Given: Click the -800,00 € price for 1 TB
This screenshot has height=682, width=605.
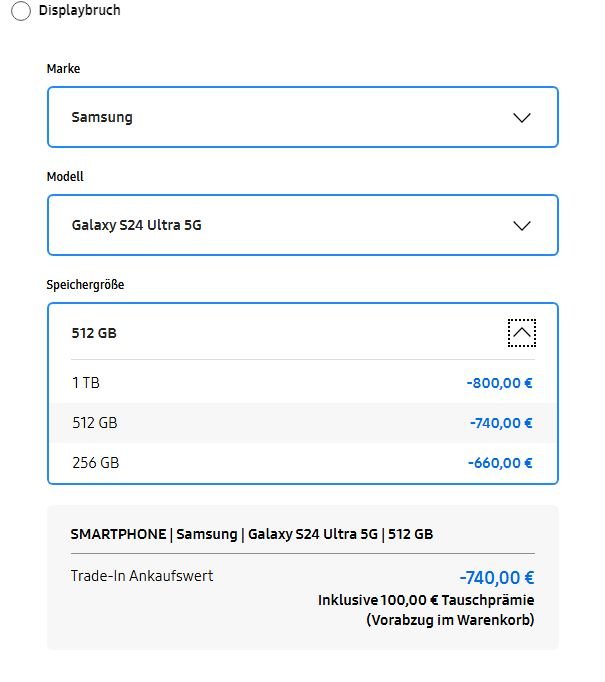Looking at the screenshot, I should tap(499, 382).
